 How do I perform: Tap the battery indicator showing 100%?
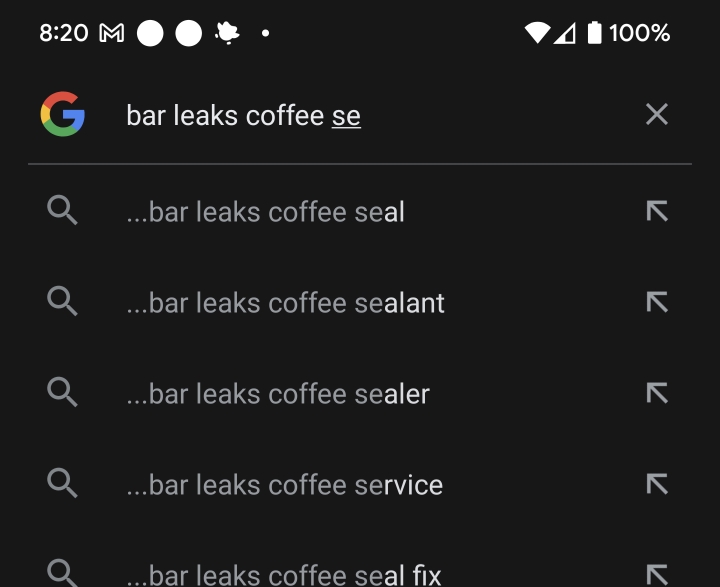(x=628, y=33)
